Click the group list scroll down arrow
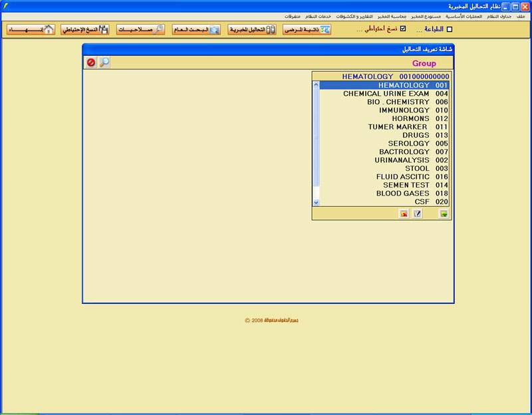The width and height of the screenshot is (532, 415). (x=317, y=202)
